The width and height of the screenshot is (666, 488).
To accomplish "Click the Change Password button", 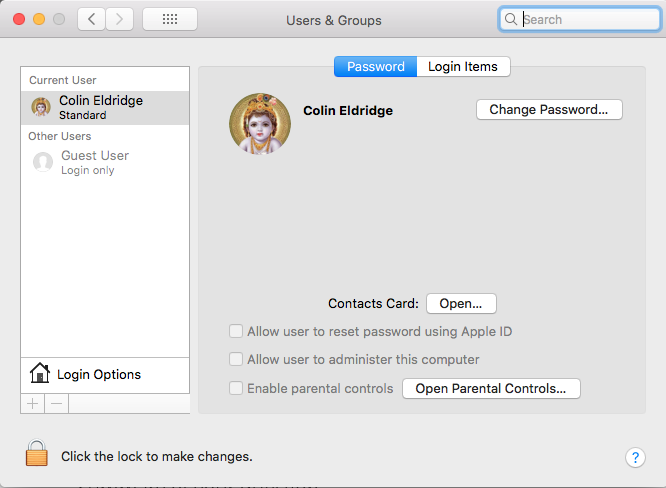I will pyautogui.click(x=549, y=110).
